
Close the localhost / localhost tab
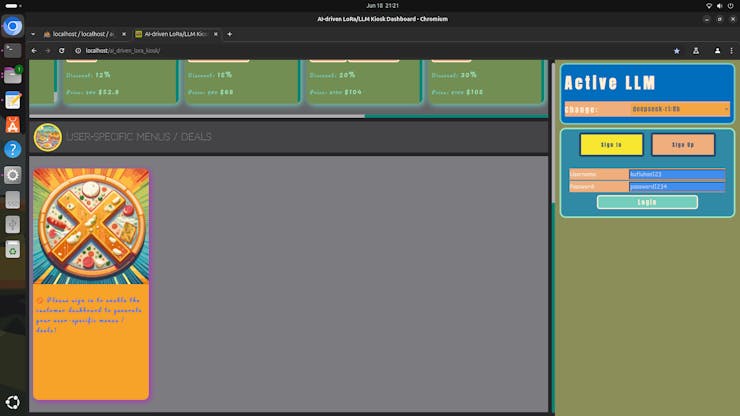click(x=124, y=34)
